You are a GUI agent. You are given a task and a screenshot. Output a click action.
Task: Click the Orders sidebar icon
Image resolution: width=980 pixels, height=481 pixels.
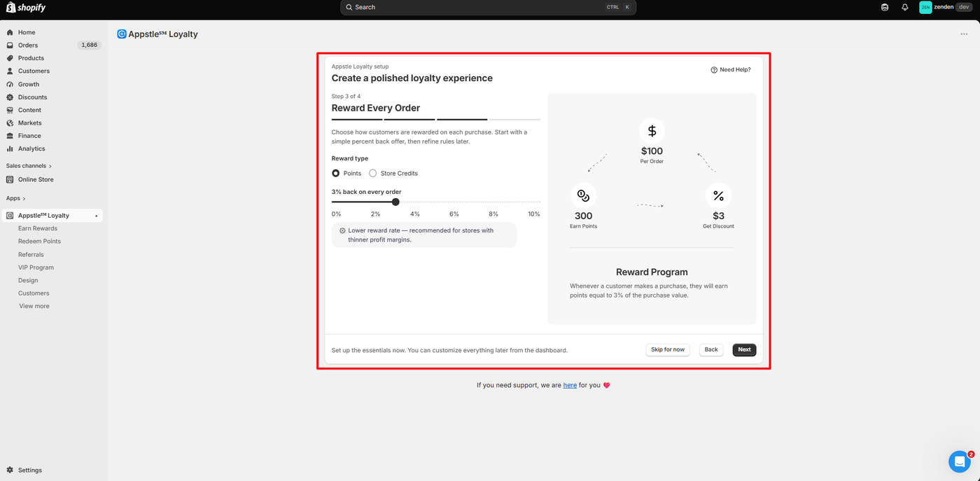[10, 46]
